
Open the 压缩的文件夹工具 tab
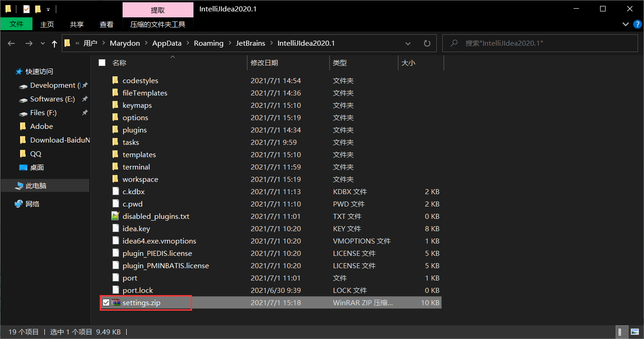pos(158,24)
